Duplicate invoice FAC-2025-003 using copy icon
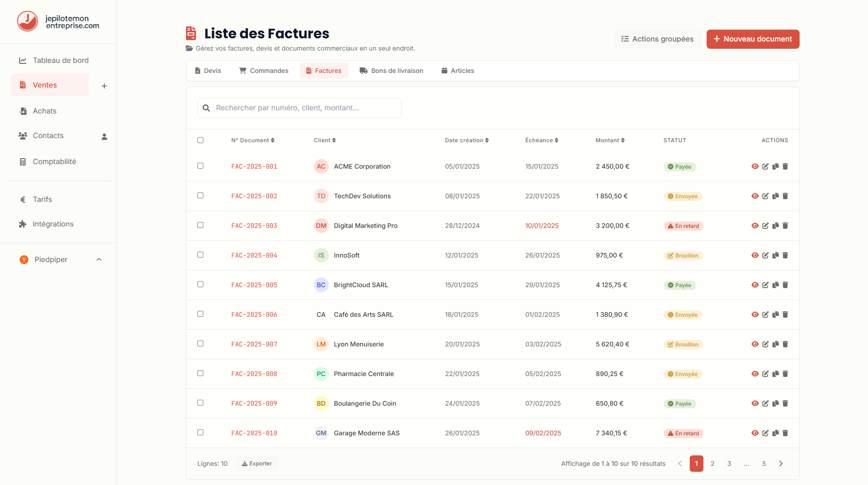This screenshot has height=485, width=868. tap(775, 226)
